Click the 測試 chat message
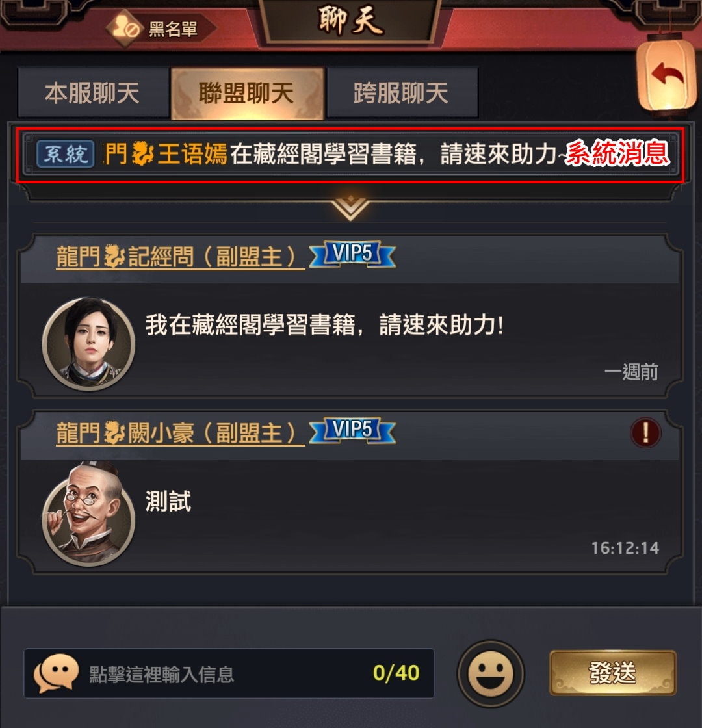Viewport: 702px width, 728px height. click(168, 501)
